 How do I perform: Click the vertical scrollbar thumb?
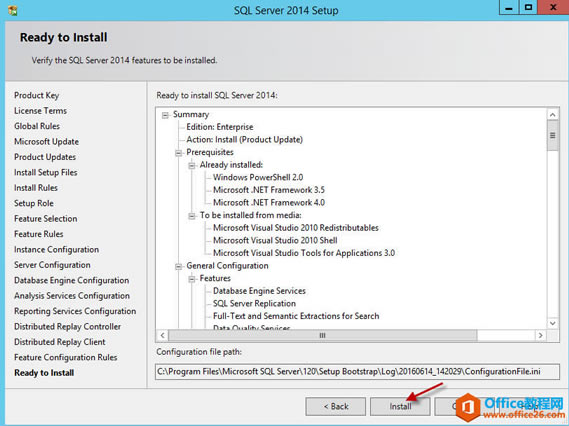click(x=553, y=136)
